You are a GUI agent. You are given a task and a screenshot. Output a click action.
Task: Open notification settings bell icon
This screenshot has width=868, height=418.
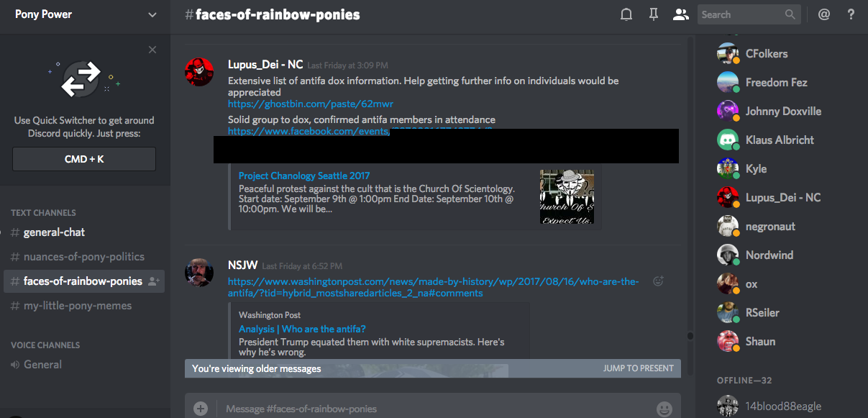(x=626, y=14)
